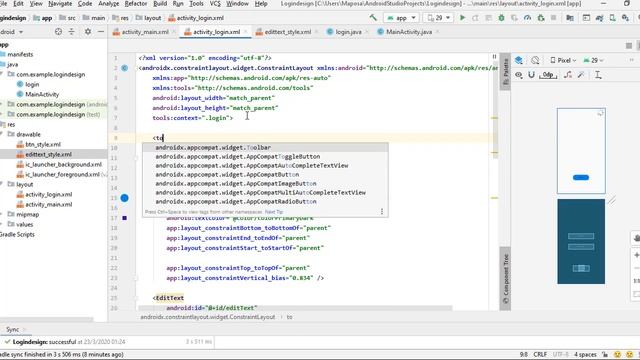This screenshot has width=640, height=360.
Task: Click the Stop square icon in toolbar
Action: click(x=553, y=18)
